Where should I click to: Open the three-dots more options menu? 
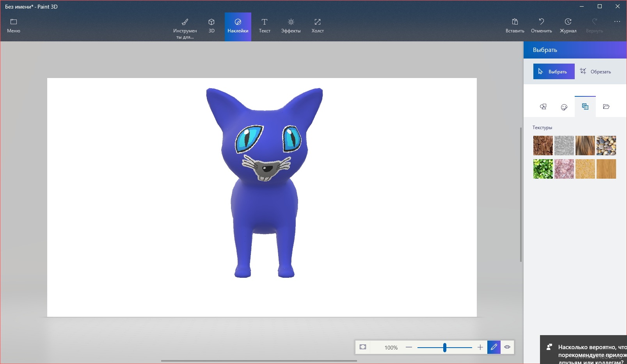click(617, 22)
